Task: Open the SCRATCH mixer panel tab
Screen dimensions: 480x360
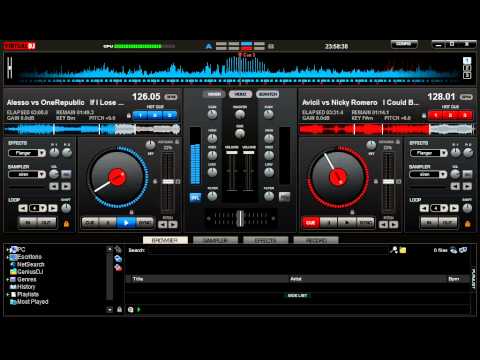Action: [268, 94]
